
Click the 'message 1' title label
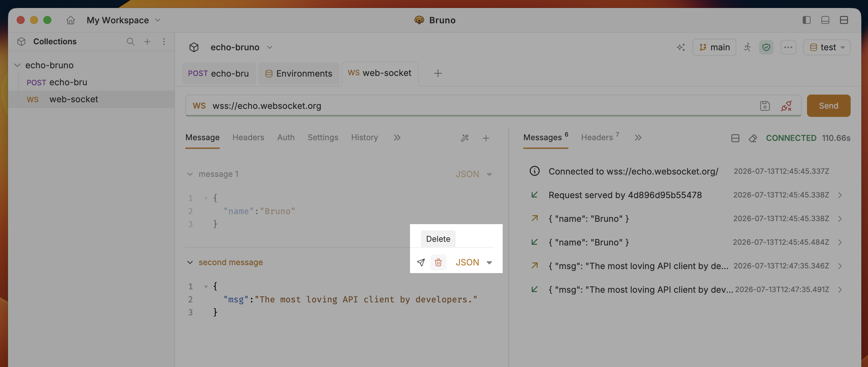click(218, 174)
